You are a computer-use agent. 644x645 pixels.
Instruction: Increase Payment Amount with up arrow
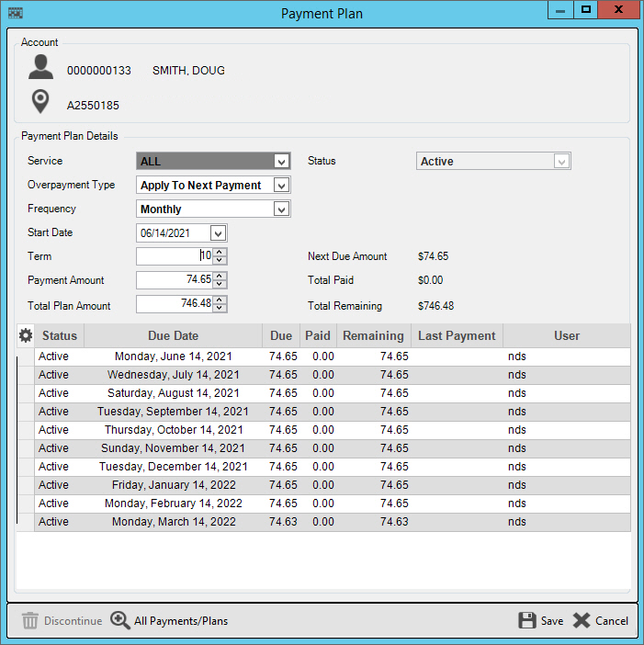pos(220,276)
